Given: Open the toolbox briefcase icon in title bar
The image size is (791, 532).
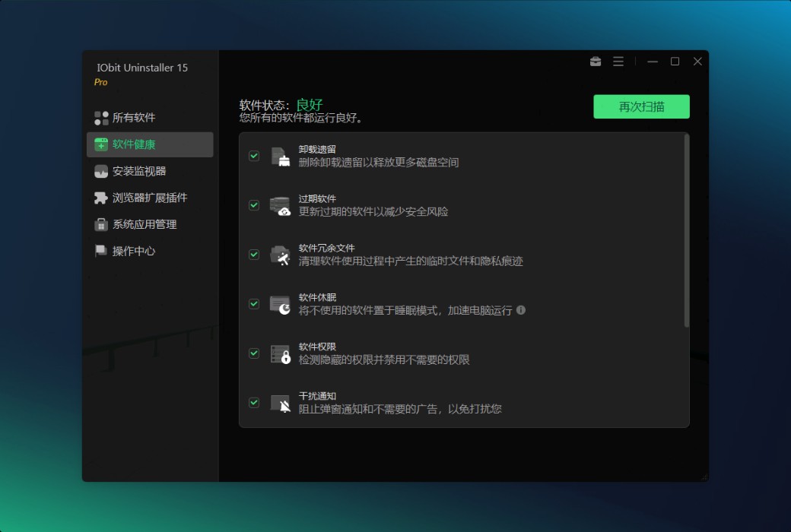Looking at the screenshot, I should [596, 61].
